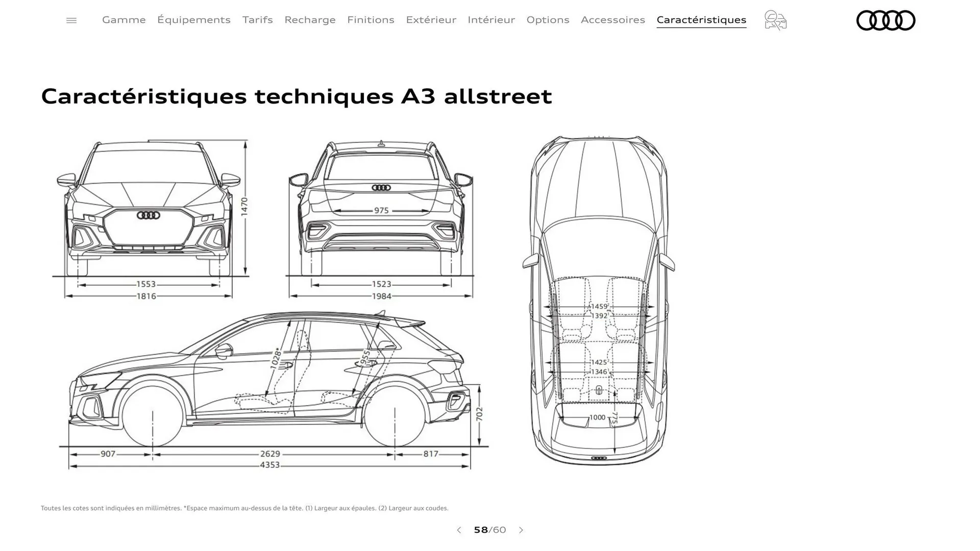Screen dimensions: 980x551
Task: Select the Tarifs navigation entry
Action: (x=257, y=20)
